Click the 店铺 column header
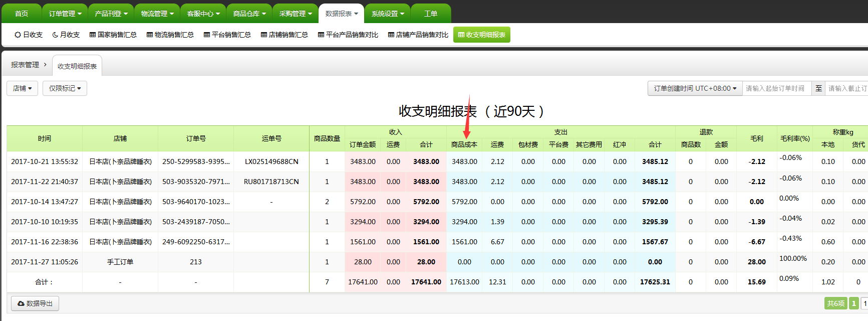The width and height of the screenshot is (868, 321). [x=120, y=138]
